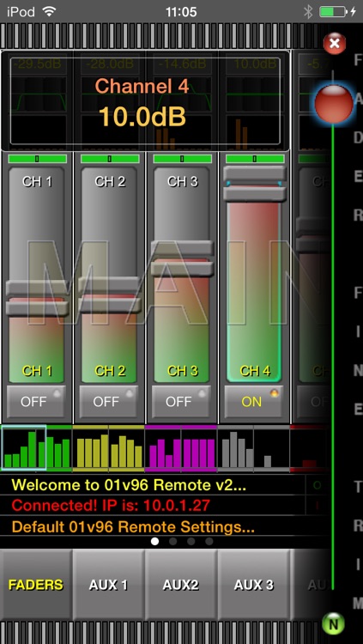Tap the yellow CH 1 label on fader

coord(37,371)
